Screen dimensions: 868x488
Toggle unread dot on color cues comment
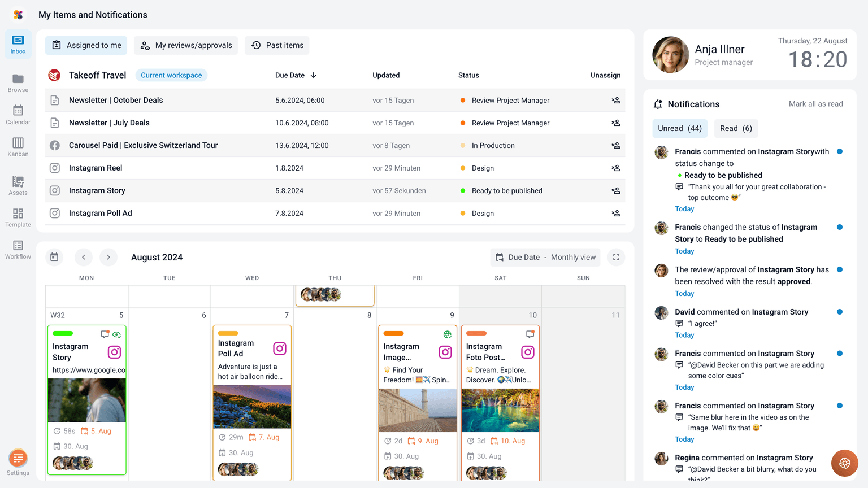click(x=840, y=354)
